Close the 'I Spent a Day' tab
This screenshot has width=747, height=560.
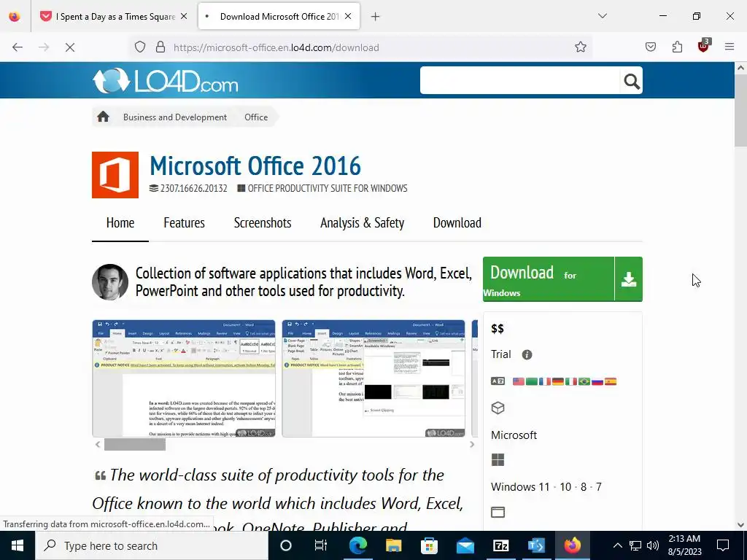(x=184, y=17)
